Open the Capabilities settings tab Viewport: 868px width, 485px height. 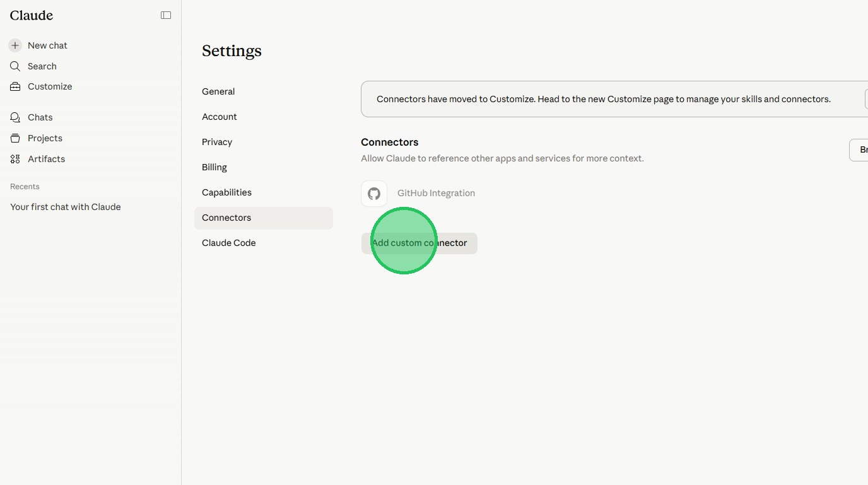click(264, 192)
